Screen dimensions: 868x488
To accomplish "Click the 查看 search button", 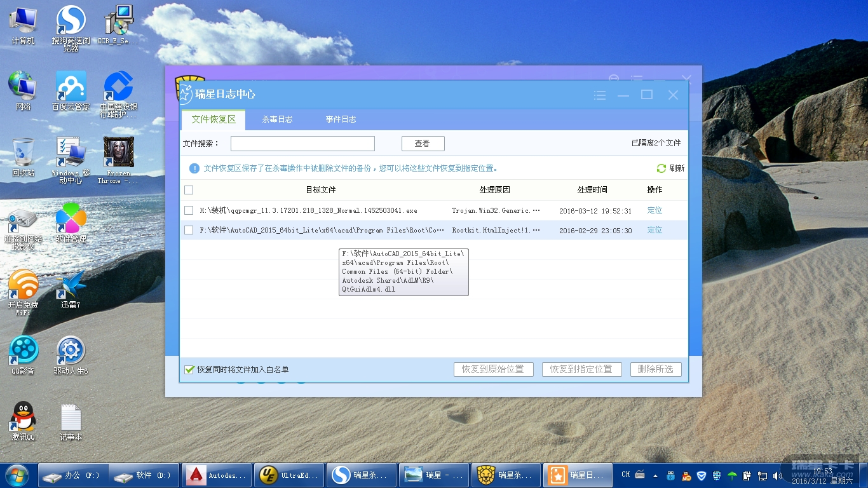I will click(423, 144).
